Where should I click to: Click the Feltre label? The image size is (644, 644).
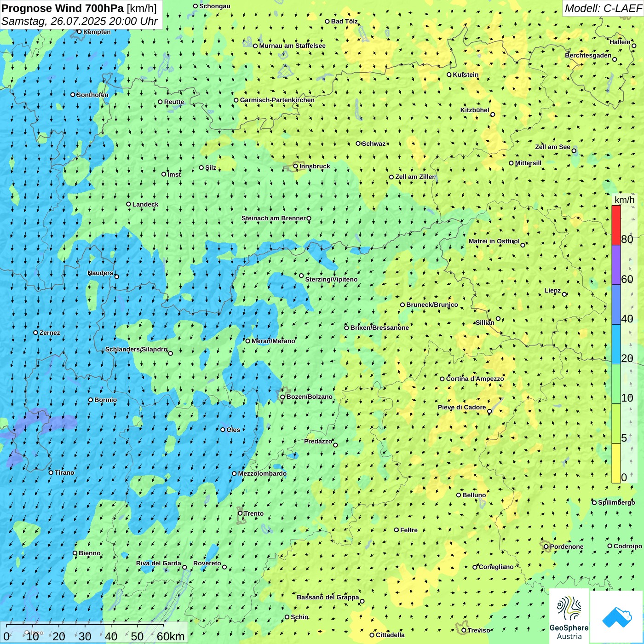tap(409, 530)
